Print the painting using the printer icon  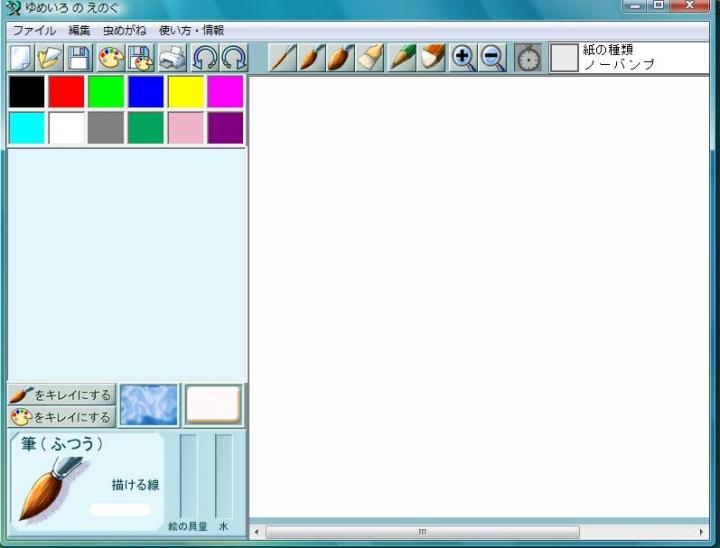point(173,58)
